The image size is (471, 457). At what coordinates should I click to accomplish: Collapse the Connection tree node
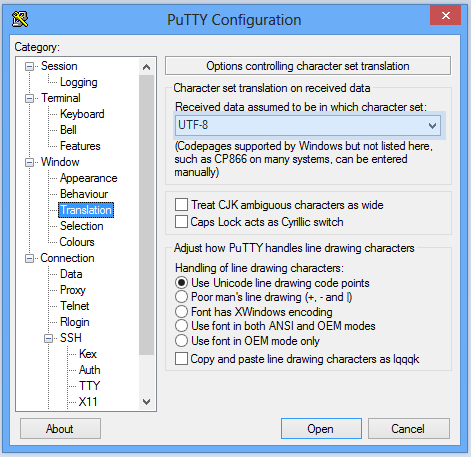(30, 258)
